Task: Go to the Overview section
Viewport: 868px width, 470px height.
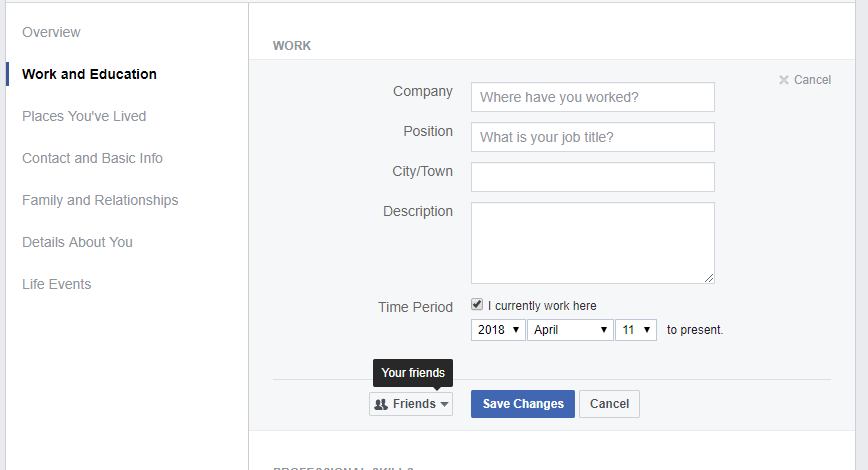Action: coord(51,32)
